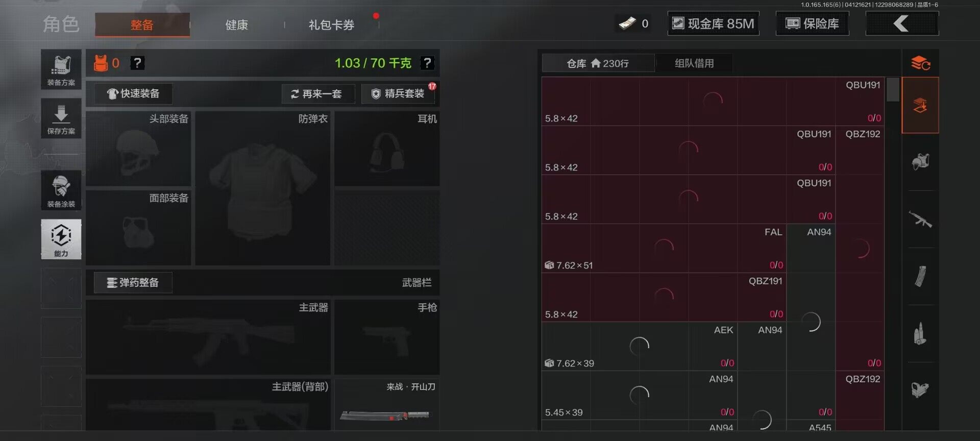This screenshot has height=441, width=980.
Task: Click the 弹药整备 button
Action: pos(133,283)
